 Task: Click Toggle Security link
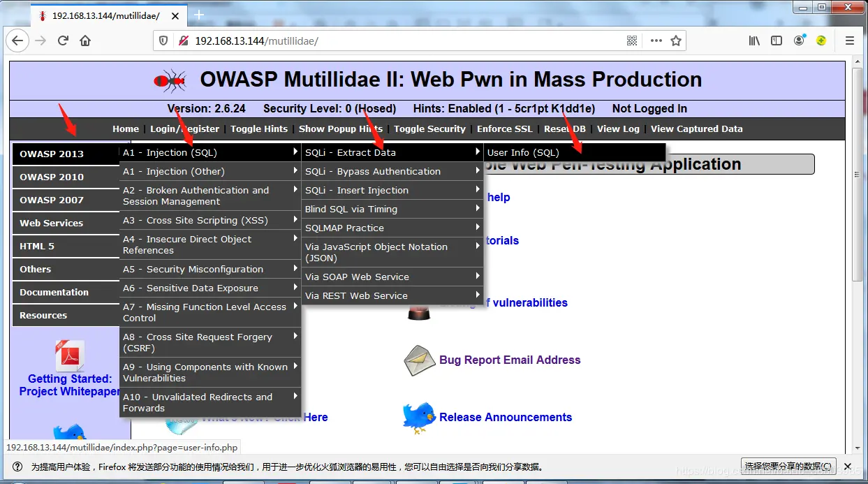pos(429,129)
